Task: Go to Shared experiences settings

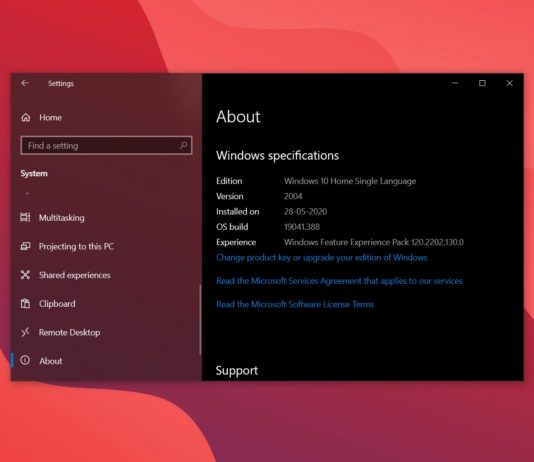Action: 75,275
